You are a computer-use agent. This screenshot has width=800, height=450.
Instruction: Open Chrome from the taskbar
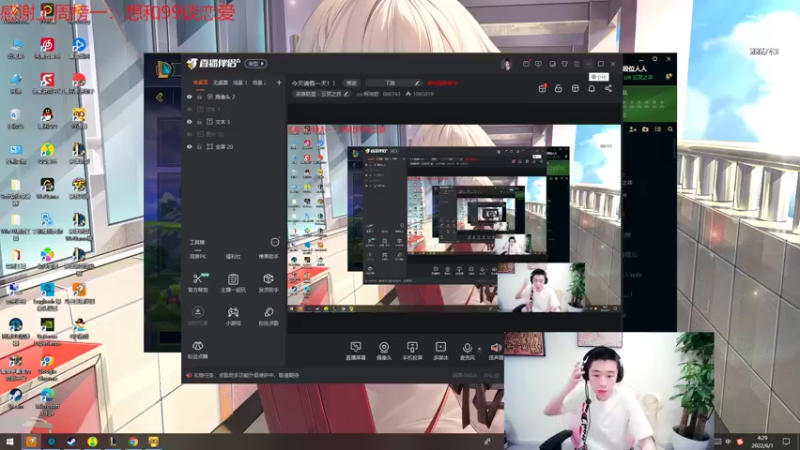pyautogui.click(x=133, y=441)
